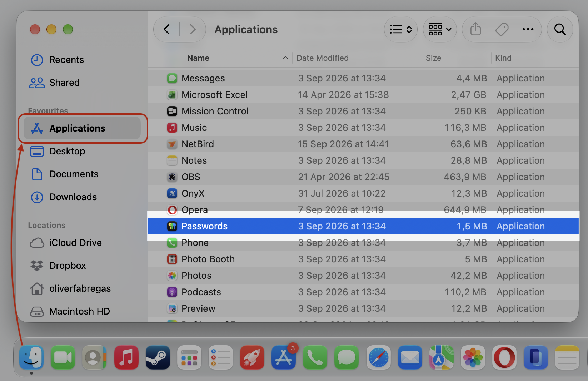Select the Microsoft Excel row

[363, 95]
